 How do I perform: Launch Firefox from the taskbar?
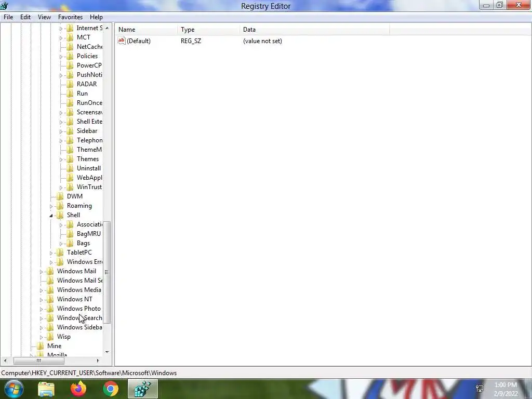(78, 389)
